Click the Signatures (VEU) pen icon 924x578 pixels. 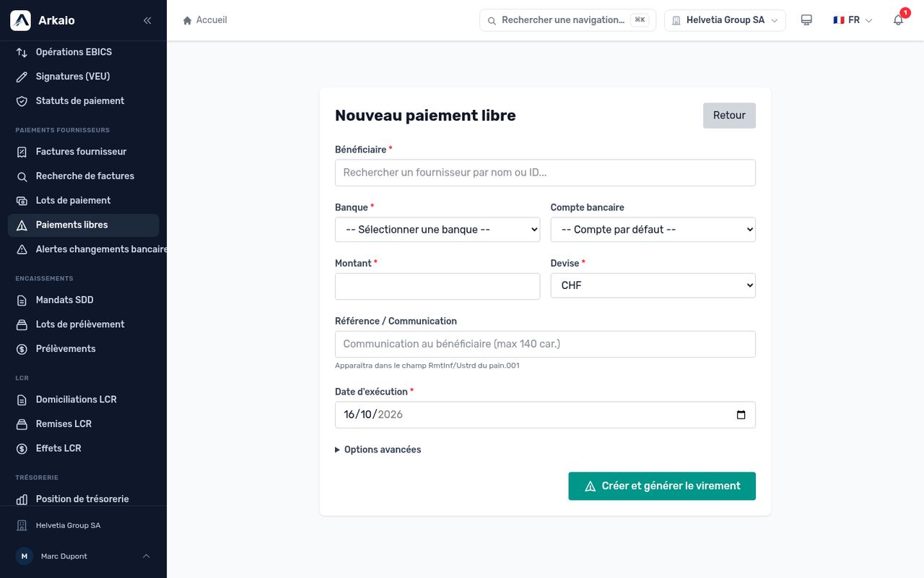point(22,77)
